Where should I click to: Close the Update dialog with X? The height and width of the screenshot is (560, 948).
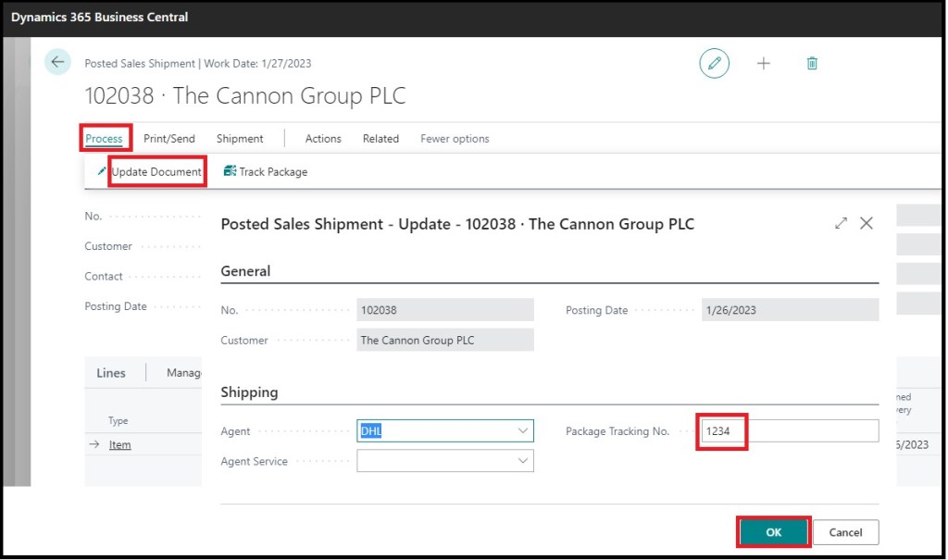(867, 223)
